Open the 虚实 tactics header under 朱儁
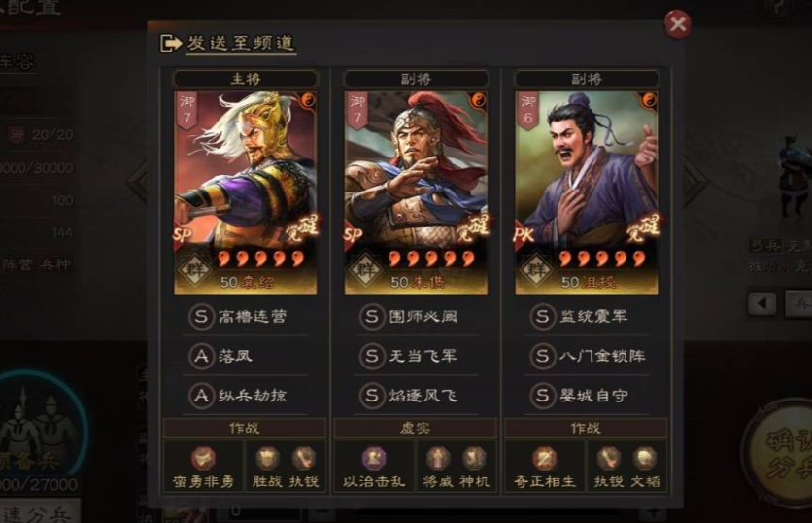This screenshot has width=812, height=523. coord(415,428)
